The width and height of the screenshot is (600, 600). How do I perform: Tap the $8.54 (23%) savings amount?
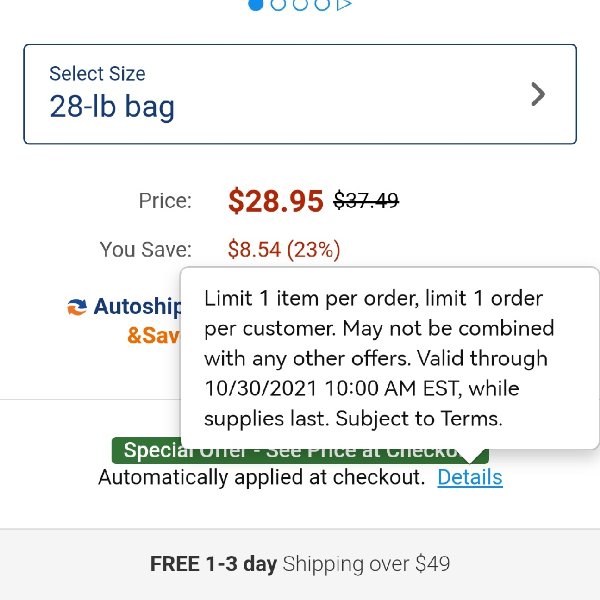coord(284,249)
